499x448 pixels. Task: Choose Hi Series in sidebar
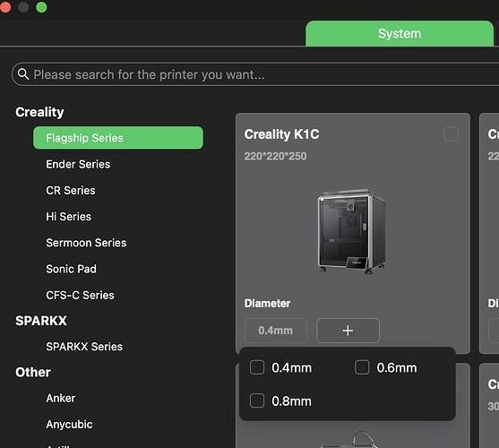pos(68,216)
